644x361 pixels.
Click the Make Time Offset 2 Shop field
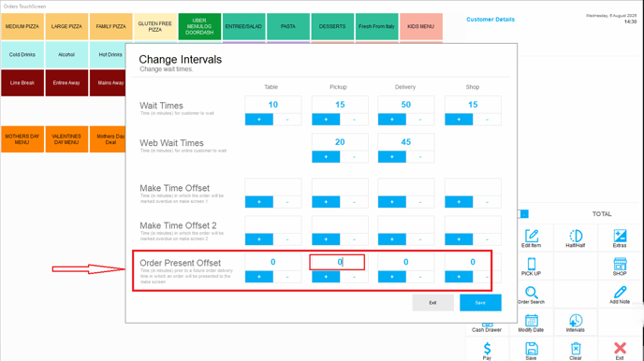473,224
